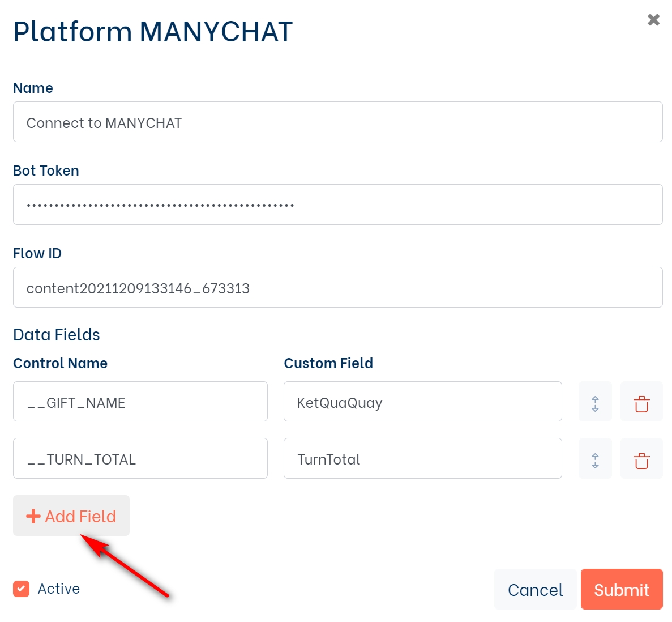Select the __TURN_TOTAL control name field
This screenshot has height=622, width=672.
[x=140, y=458]
